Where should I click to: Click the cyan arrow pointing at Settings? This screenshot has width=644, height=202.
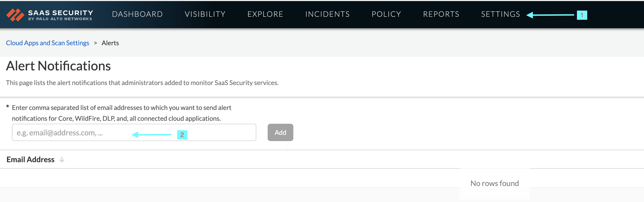pos(550,15)
